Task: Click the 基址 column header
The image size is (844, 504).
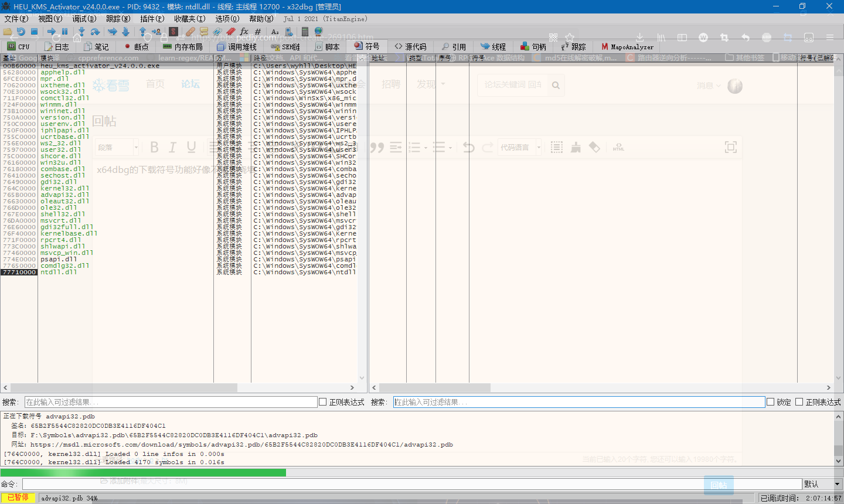Action: click(19, 58)
